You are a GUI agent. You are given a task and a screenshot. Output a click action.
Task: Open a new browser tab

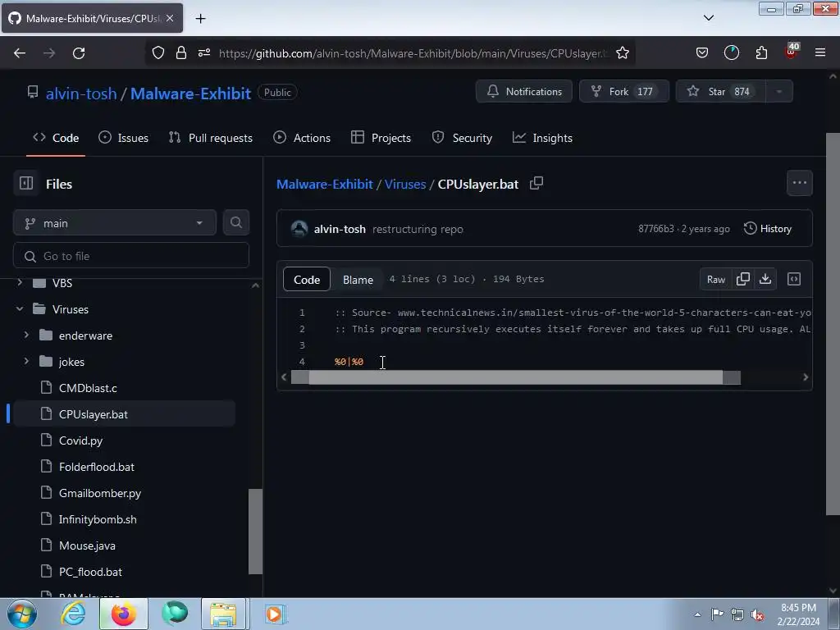(x=200, y=19)
